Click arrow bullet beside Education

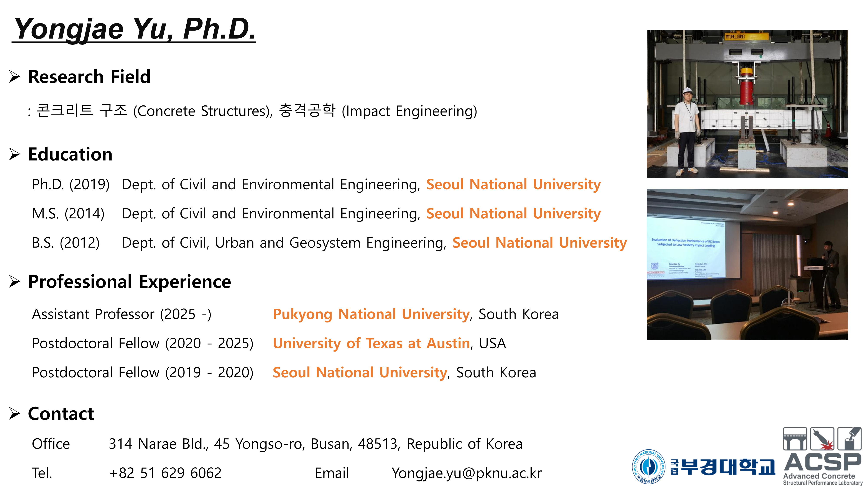(15, 154)
